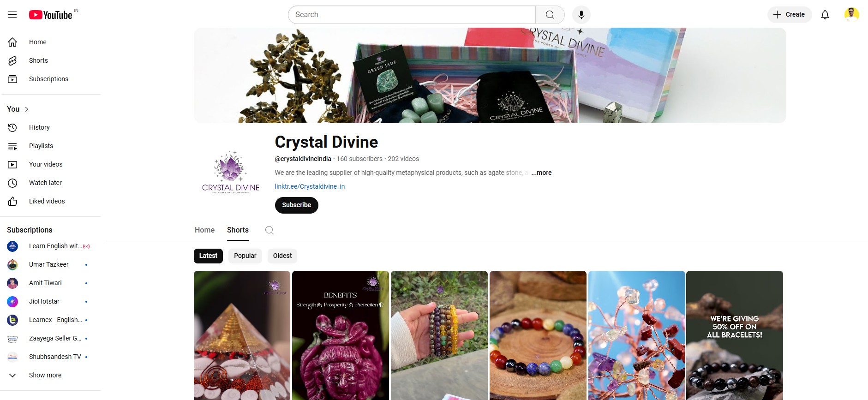The width and height of the screenshot is (868, 400).
Task: Select the Latest sort chip
Action: [208, 256]
